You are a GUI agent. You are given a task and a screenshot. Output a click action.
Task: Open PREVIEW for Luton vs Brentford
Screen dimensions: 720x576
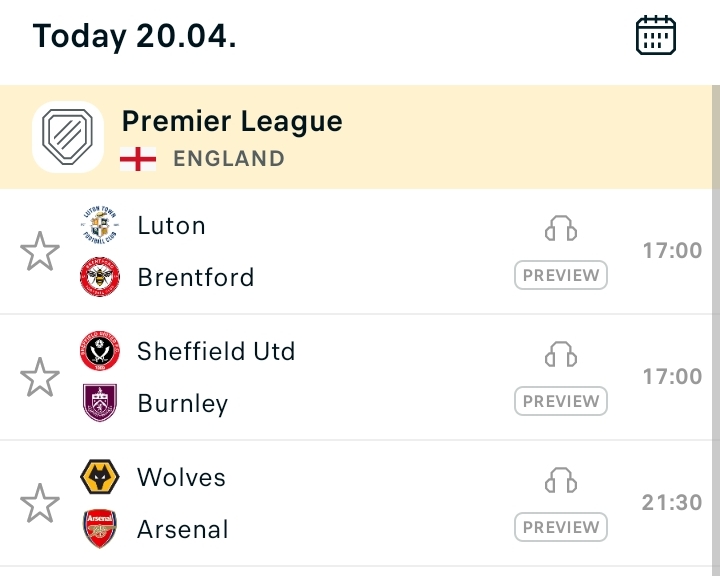(x=561, y=275)
